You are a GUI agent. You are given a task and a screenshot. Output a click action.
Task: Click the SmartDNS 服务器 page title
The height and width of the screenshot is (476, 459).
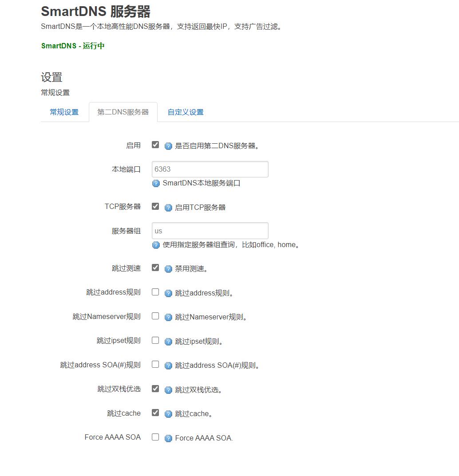tap(96, 12)
